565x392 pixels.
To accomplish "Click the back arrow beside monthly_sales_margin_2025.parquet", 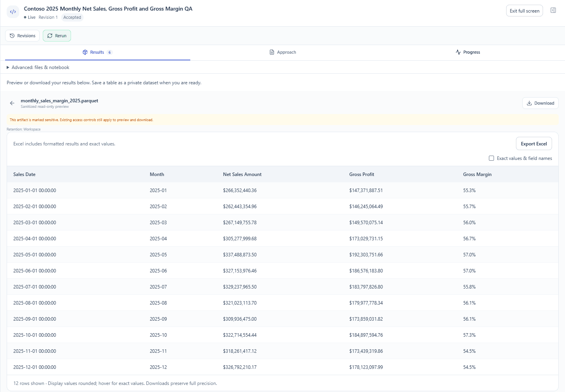I will pos(12,103).
